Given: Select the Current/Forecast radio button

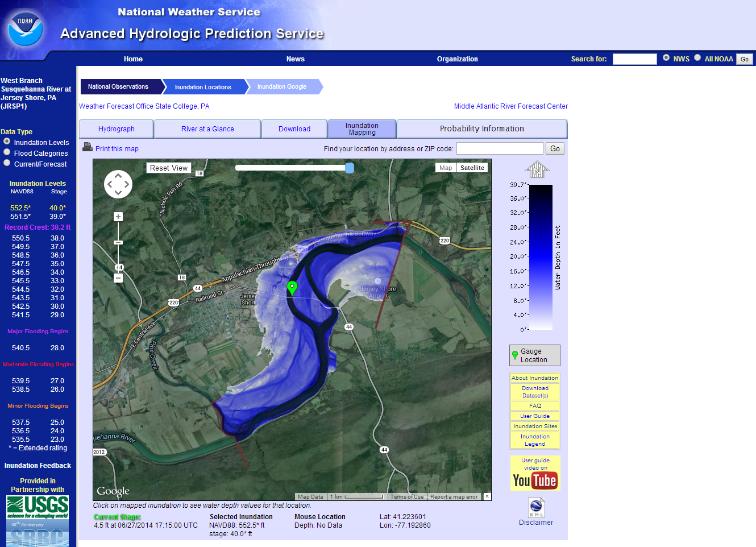Looking at the screenshot, I should point(7,163).
